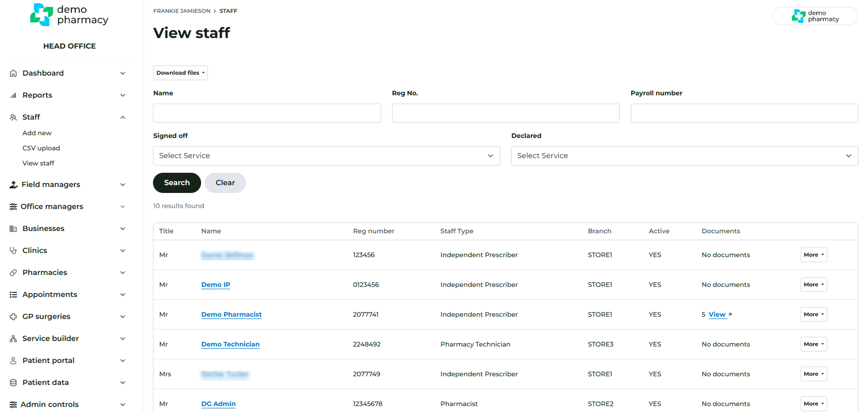Click the demo pharmacy logo at top right

(x=815, y=16)
